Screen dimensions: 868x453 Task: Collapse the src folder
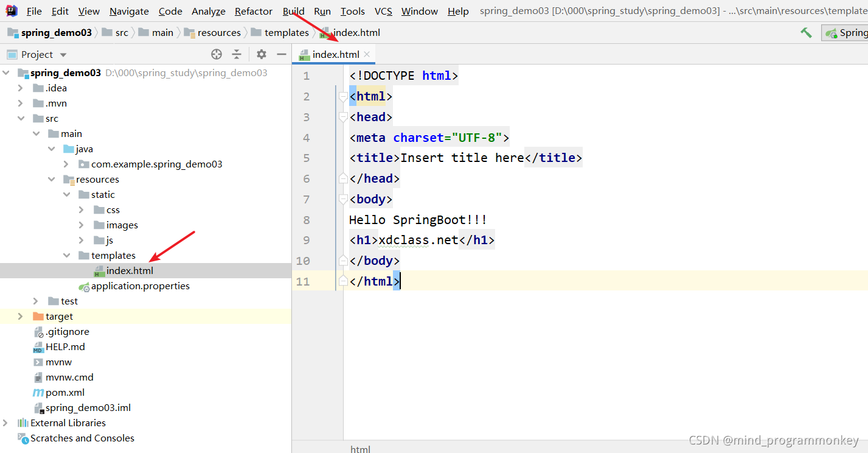click(21, 118)
